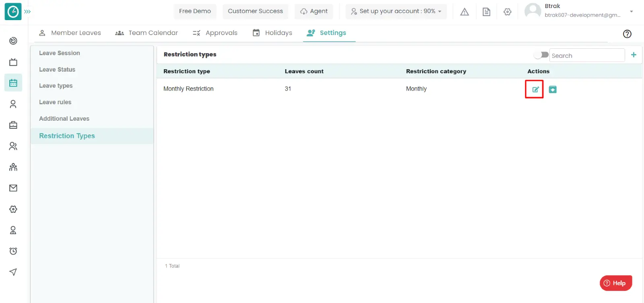Screen dimensions: 644x303
Task: Open the alert triangle notifications icon
Action: 464,12
